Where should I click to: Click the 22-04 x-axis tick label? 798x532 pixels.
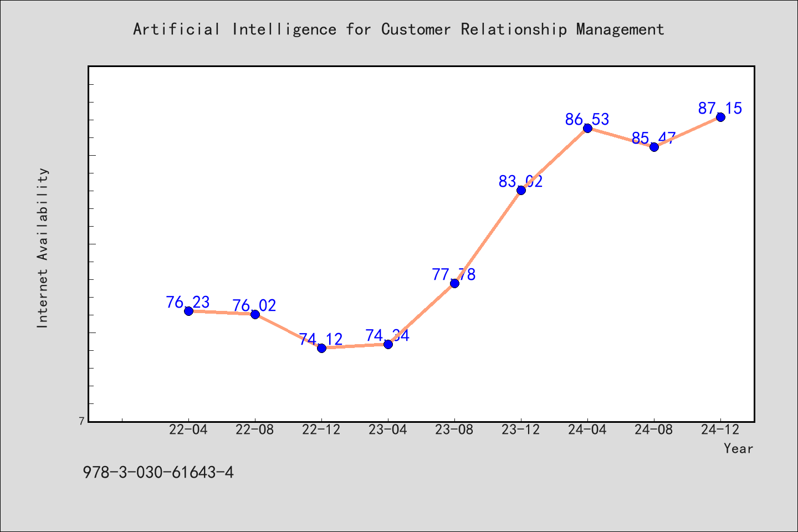click(188, 430)
